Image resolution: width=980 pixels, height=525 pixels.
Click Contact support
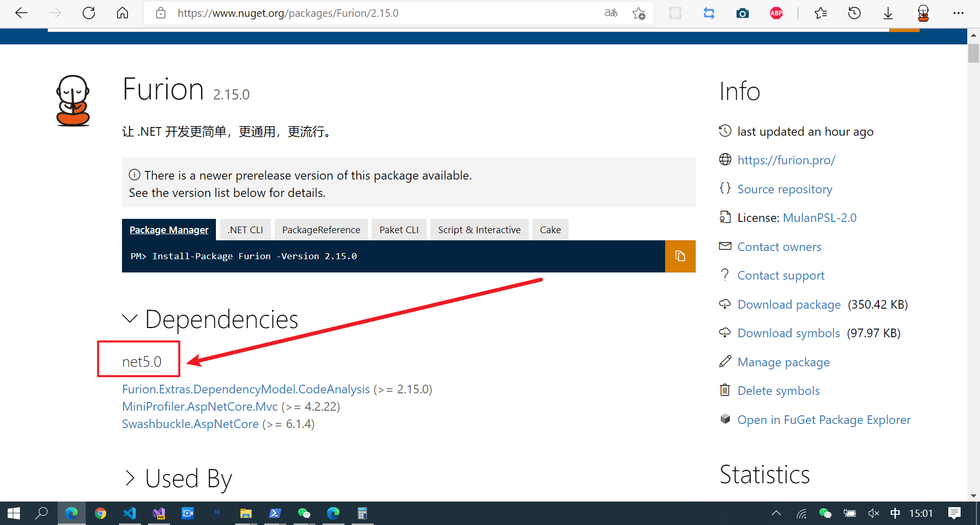tap(781, 276)
